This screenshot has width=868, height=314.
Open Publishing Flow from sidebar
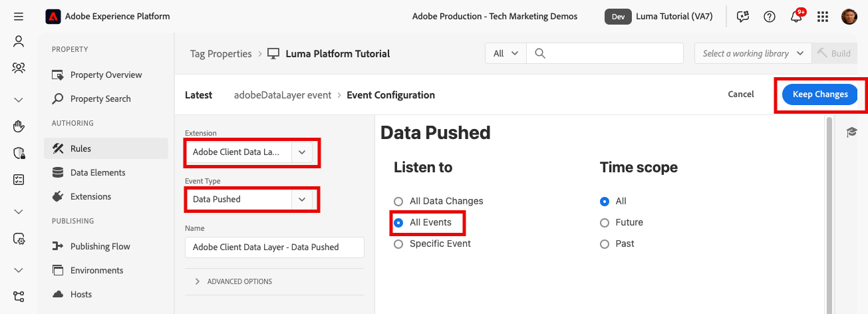[100, 246]
